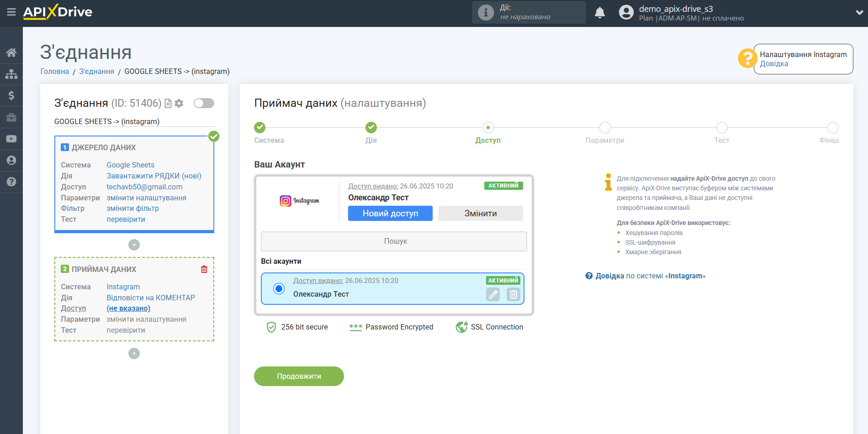Go to the Фініш step
Screen dimensions: 868x434
coord(833,127)
